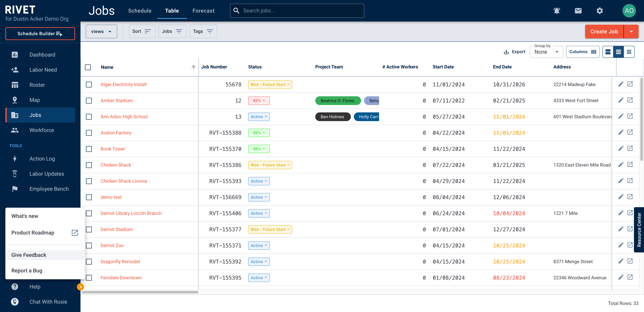Switch to compact row density icon
The image size is (644, 312).
(629, 52)
